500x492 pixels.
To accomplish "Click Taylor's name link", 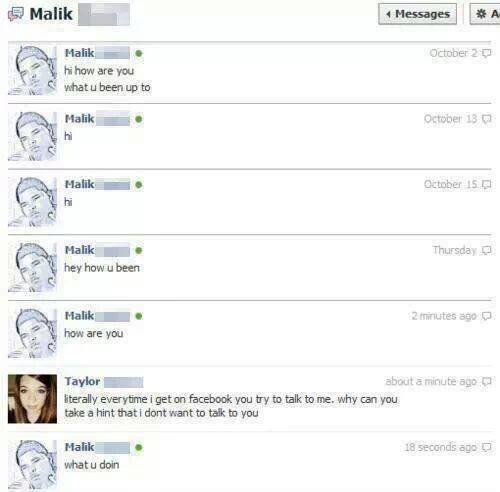I will (82, 381).
